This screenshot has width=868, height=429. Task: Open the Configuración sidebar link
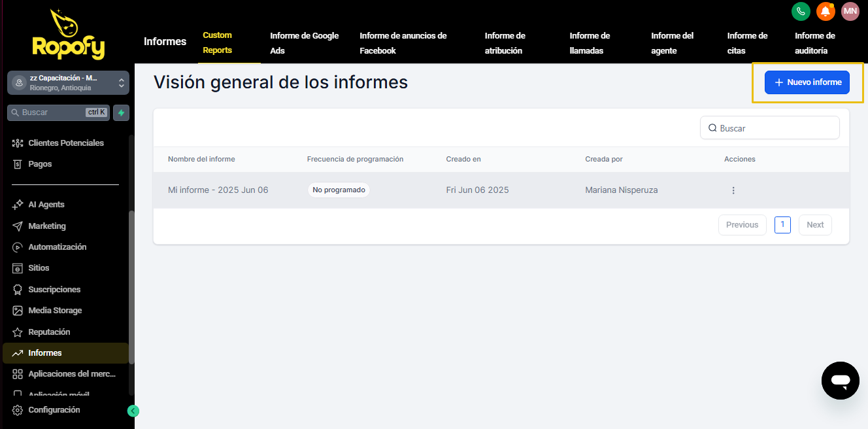[54, 410]
